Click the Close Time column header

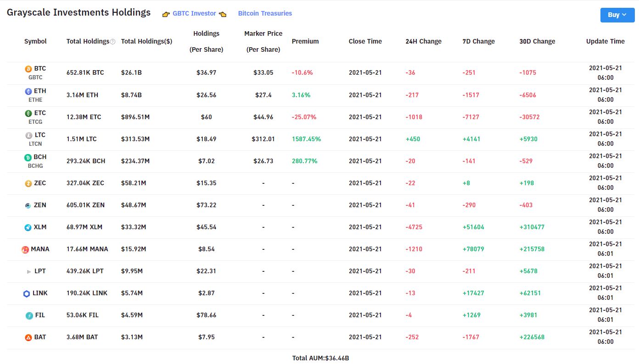(x=365, y=41)
